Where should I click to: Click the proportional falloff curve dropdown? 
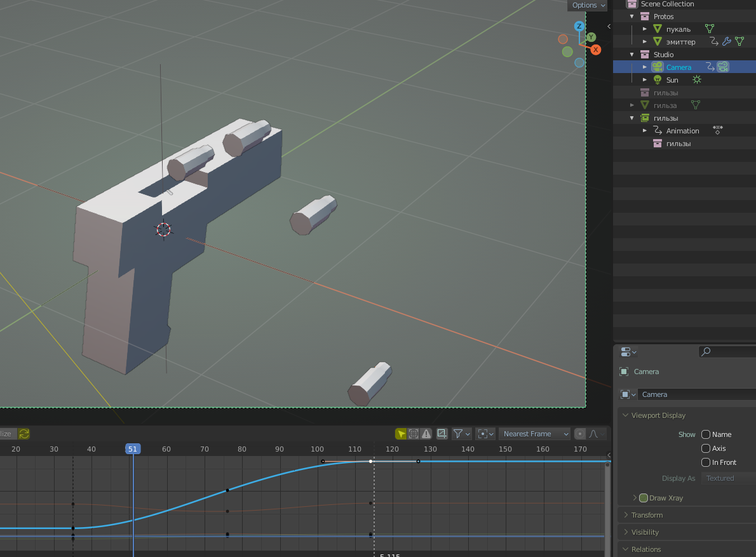[597, 434]
